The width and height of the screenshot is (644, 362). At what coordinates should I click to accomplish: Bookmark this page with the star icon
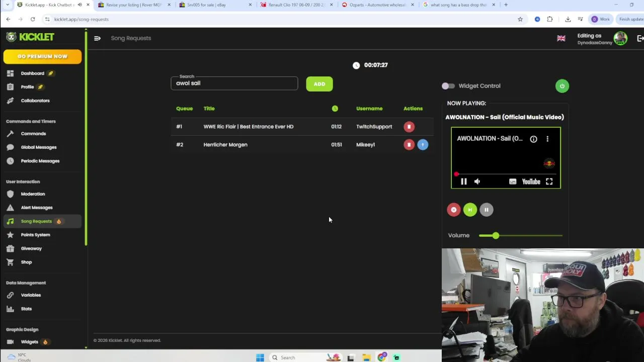[x=520, y=19]
